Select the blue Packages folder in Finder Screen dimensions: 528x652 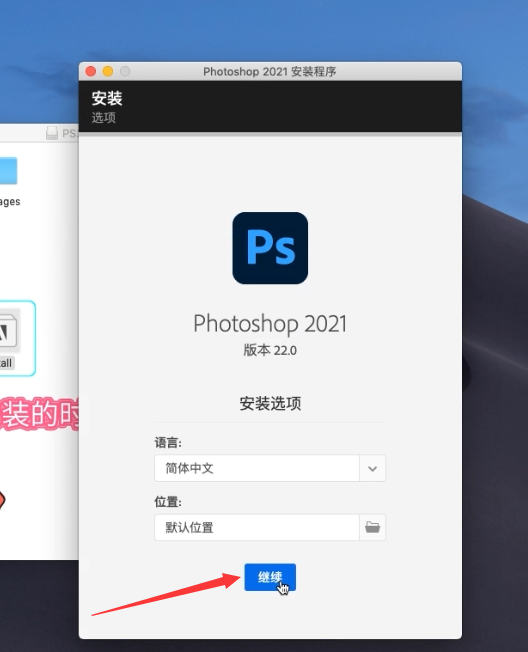(8, 170)
